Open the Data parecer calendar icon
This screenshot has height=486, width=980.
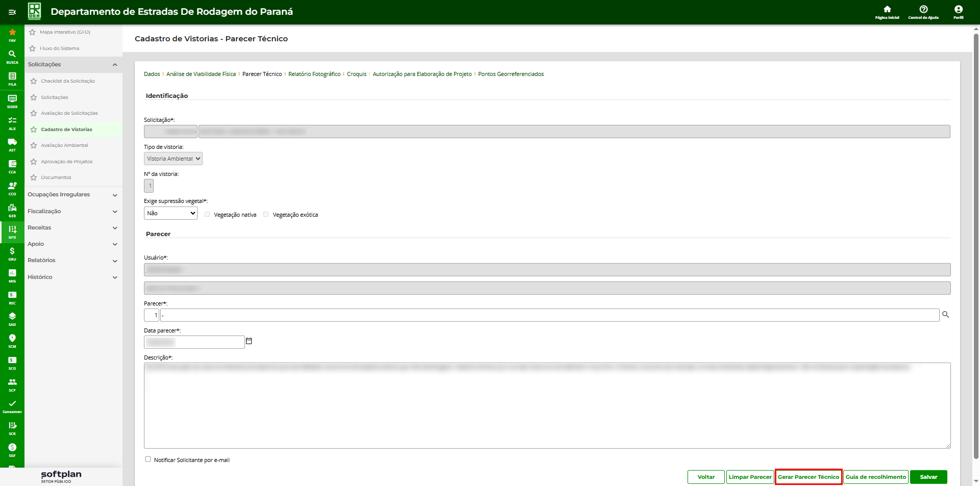[x=249, y=341]
